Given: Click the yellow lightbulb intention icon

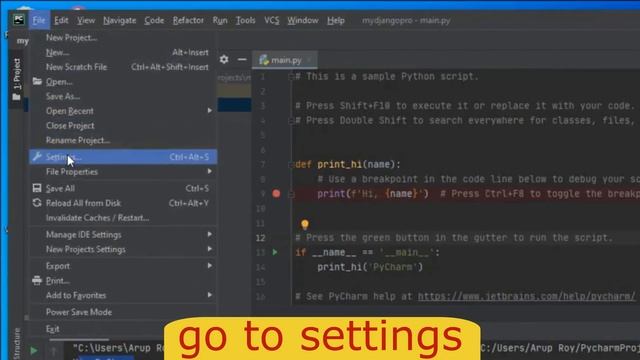Looking at the screenshot, I should point(304,224).
